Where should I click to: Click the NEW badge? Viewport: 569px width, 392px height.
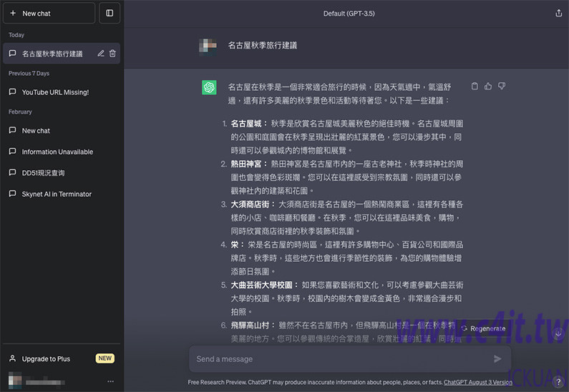(105, 358)
